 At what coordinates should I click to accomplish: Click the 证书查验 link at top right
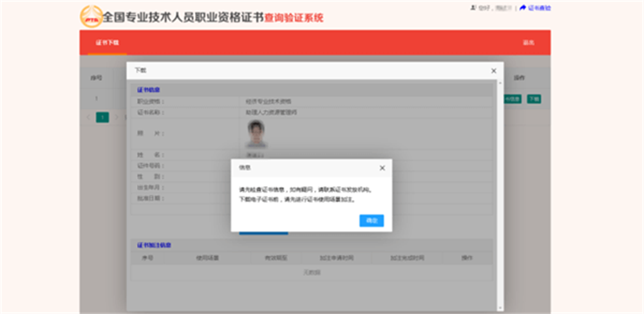[x=539, y=8]
